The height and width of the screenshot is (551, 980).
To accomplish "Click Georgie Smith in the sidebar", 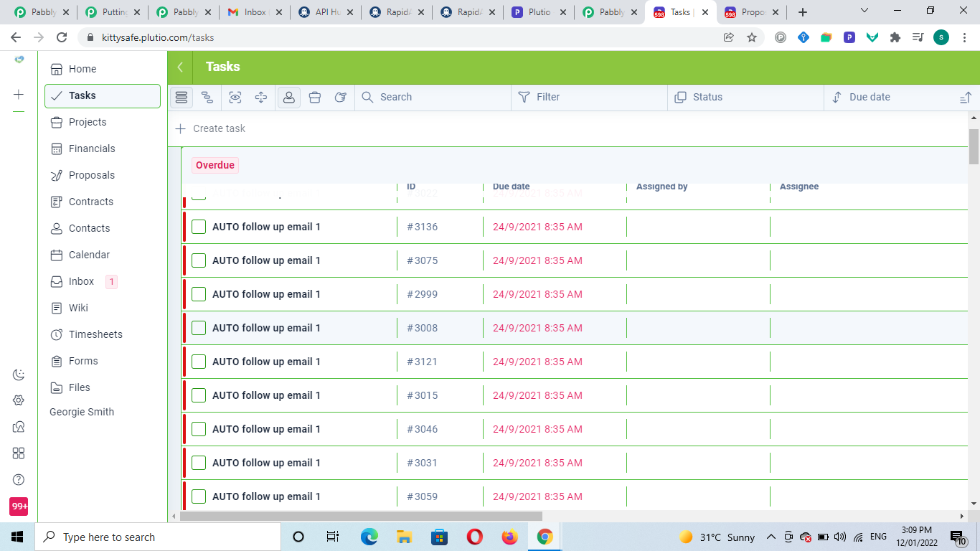I will [x=82, y=412].
